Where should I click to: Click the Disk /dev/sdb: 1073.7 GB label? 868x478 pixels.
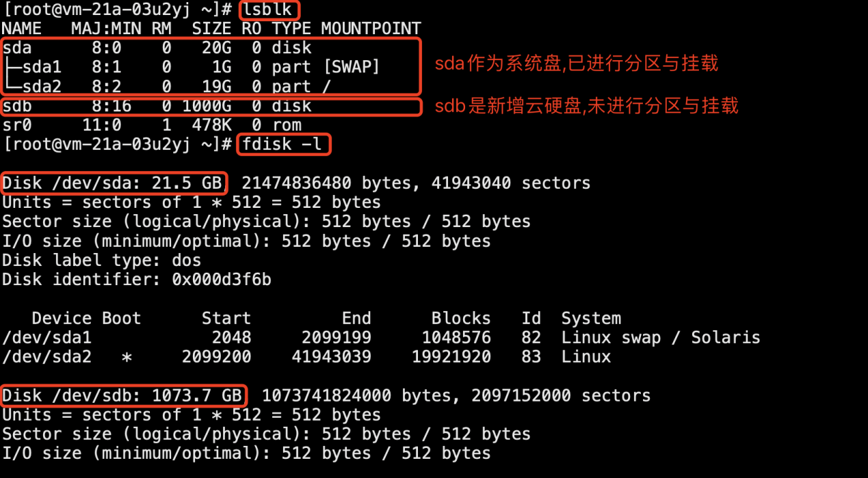(123, 395)
